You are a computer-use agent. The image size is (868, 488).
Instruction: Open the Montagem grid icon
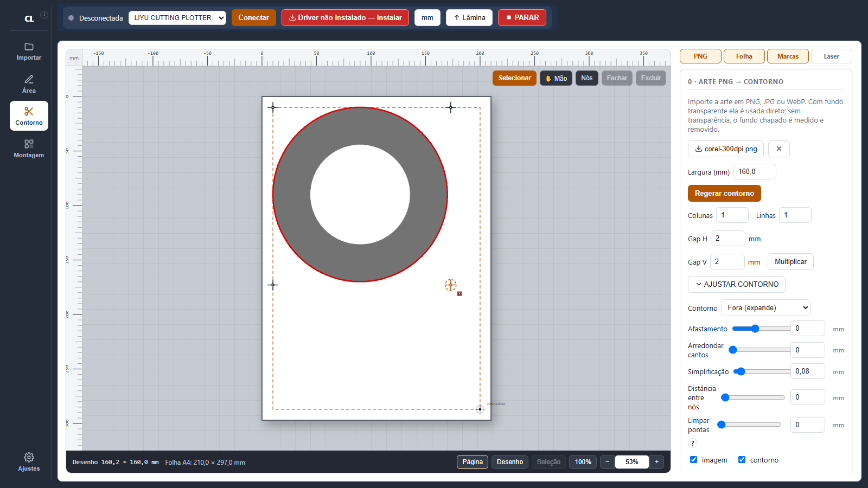click(x=29, y=149)
